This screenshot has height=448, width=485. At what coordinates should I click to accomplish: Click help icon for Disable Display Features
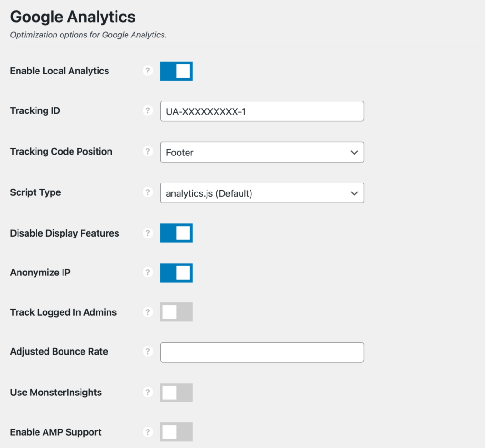148,233
